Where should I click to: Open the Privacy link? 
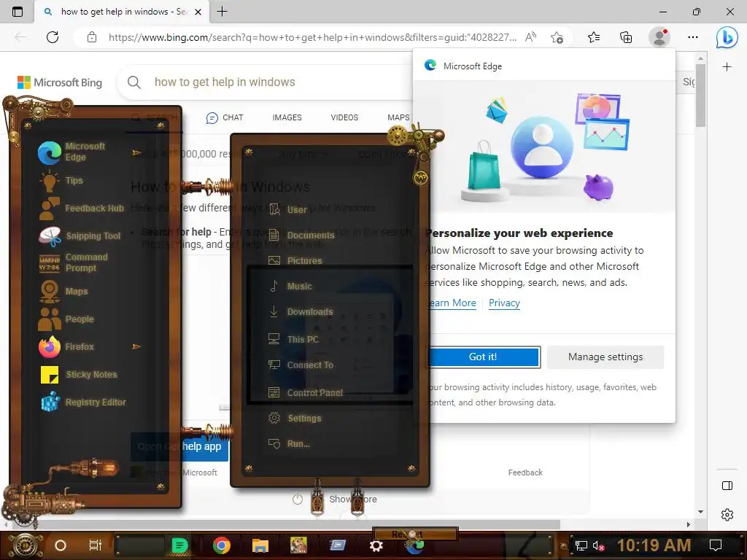pyautogui.click(x=504, y=303)
